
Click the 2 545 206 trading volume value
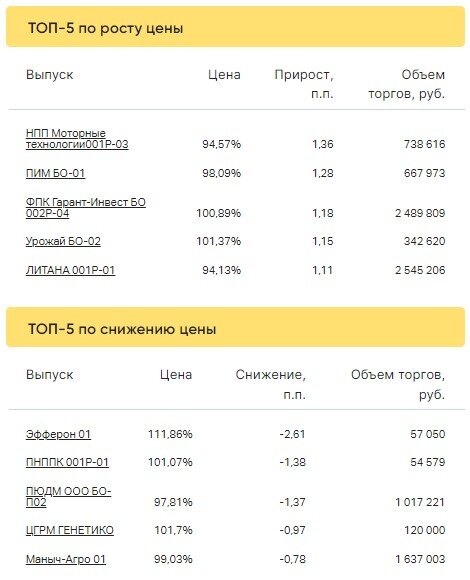click(420, 270)
